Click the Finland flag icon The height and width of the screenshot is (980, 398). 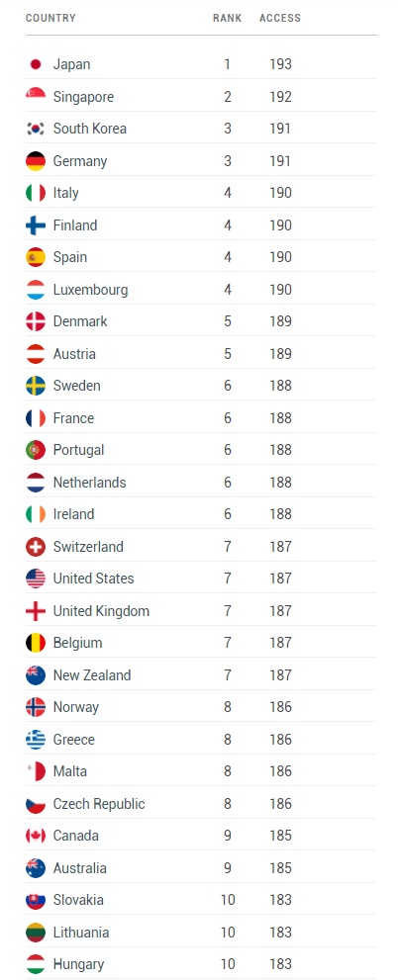(x=36, y=225)
